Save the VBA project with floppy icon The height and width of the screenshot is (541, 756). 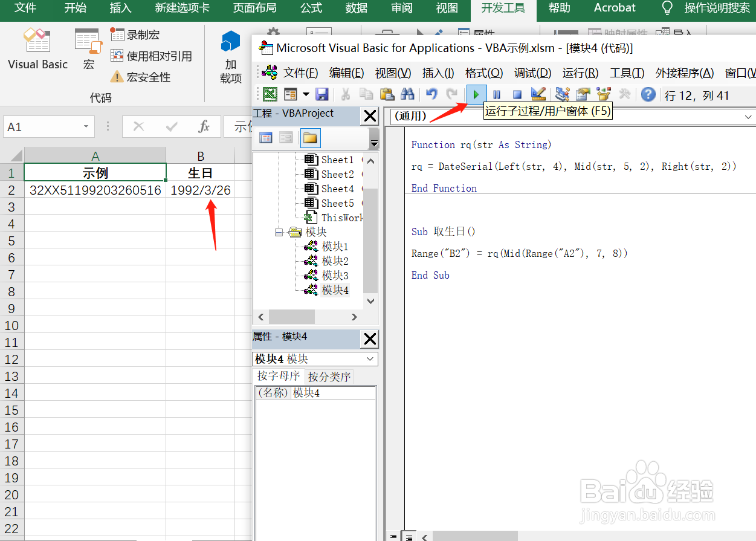(x=322, y=94)
